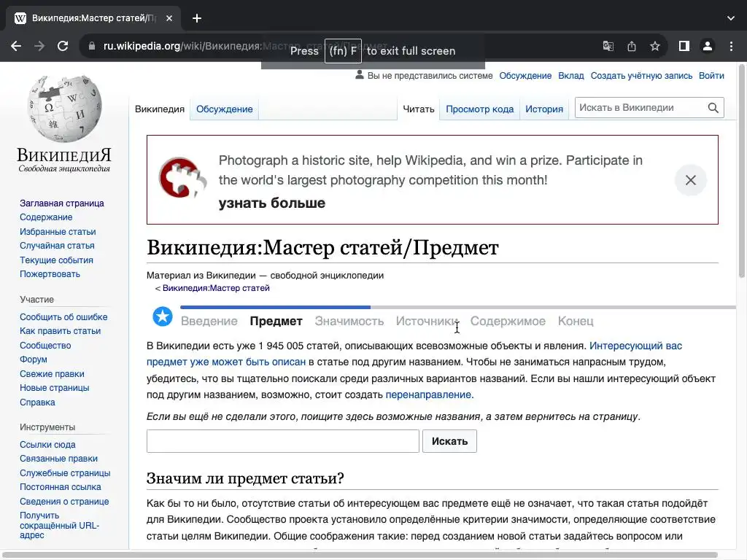Go to the Значимость wizard step
The image size is (747, 560).
coord(349,321)
